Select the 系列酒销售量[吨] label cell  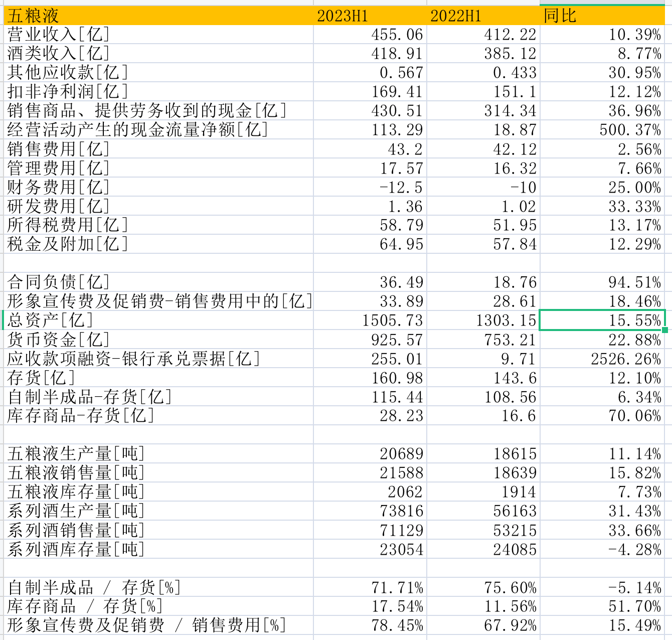click(x=76, y=530)
